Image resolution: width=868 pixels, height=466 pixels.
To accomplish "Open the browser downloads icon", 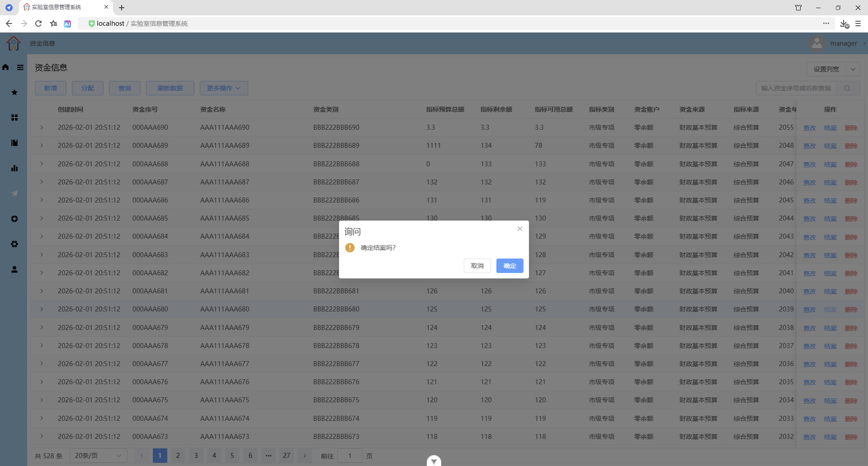I will coord(844,24).
